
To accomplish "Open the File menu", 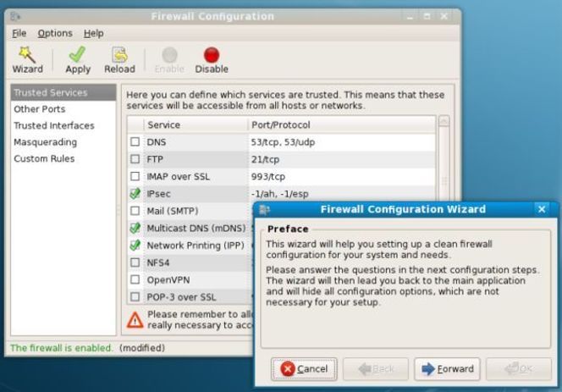I will coord(19,33).
